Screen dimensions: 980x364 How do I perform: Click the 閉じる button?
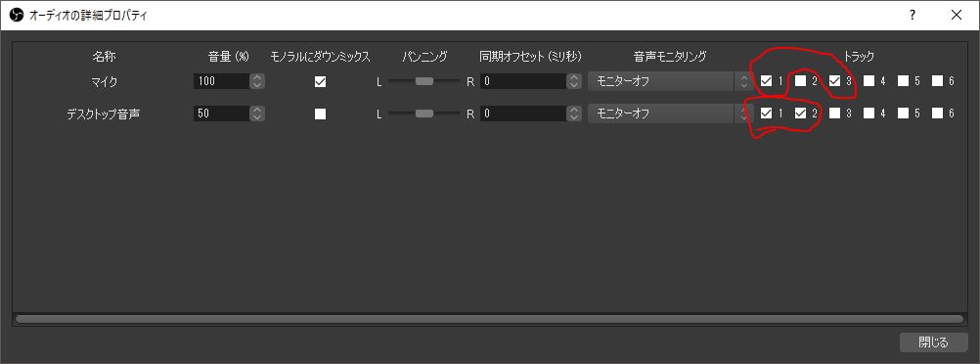(934, 342)
